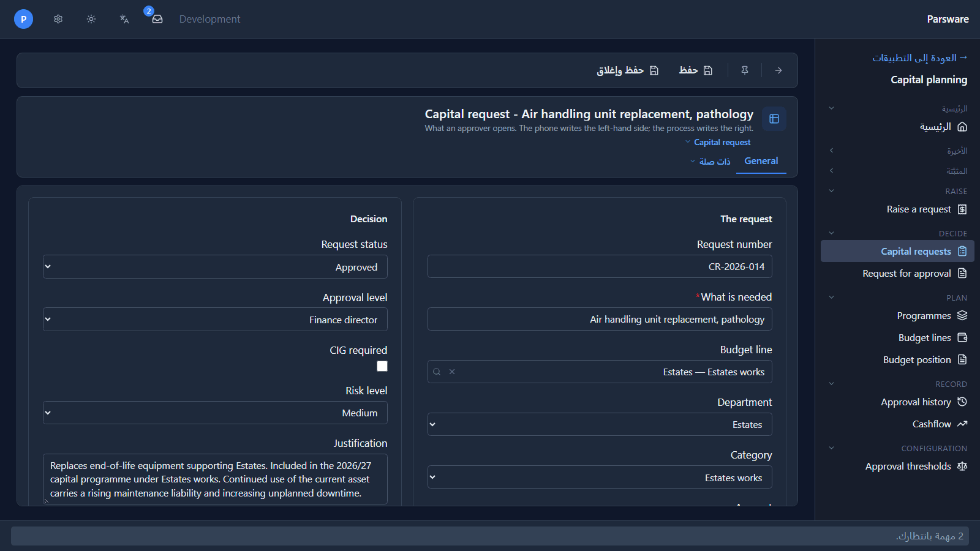
Task: Open the ذات صلة related tab
Action: tap(710, 162)
